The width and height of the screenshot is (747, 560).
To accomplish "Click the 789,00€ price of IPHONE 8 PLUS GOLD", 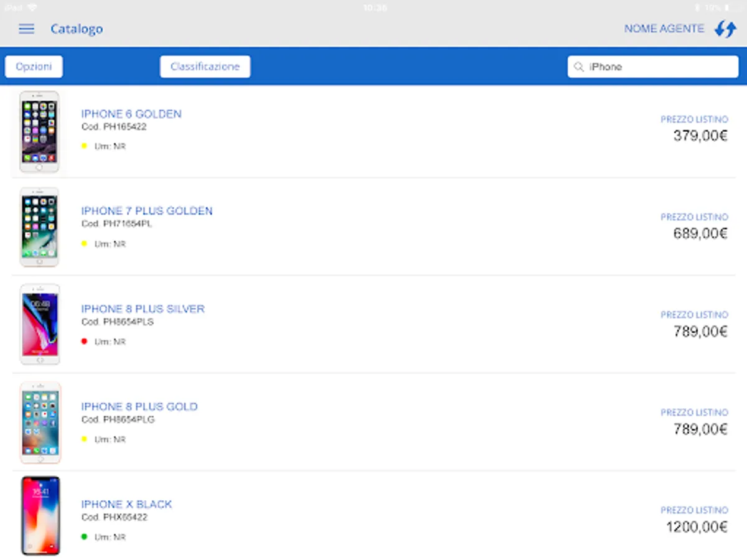I will [700, 429].
